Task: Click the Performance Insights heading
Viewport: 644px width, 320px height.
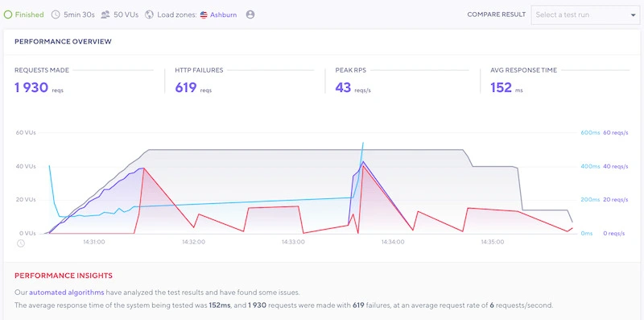Action: tap(64, 276)
